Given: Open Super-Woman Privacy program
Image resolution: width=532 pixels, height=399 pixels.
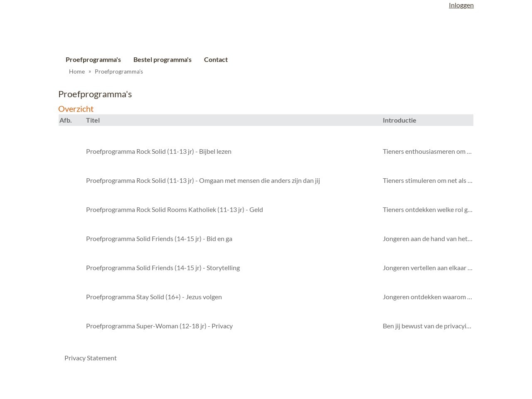Looking at the screenshot, I should [159, 326].
